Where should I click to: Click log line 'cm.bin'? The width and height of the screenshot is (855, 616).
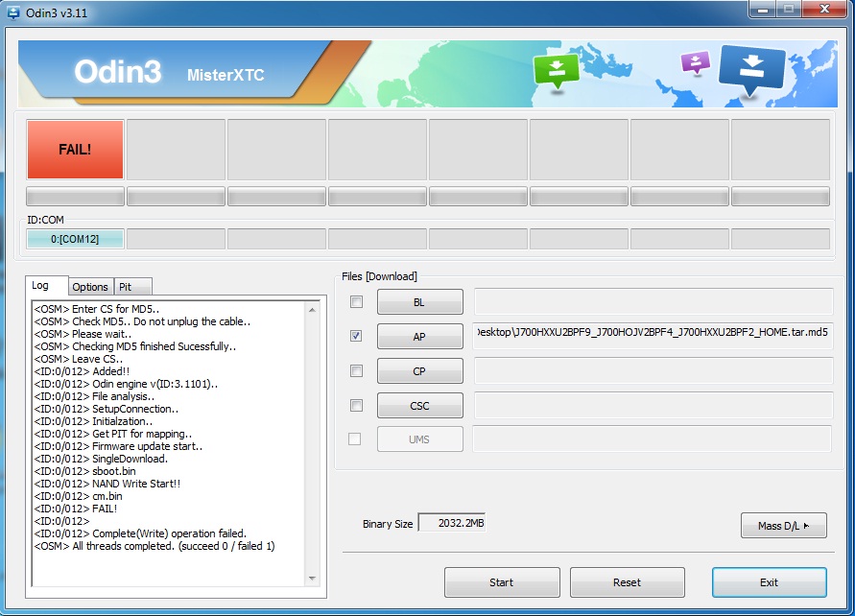tap(78, 496)
